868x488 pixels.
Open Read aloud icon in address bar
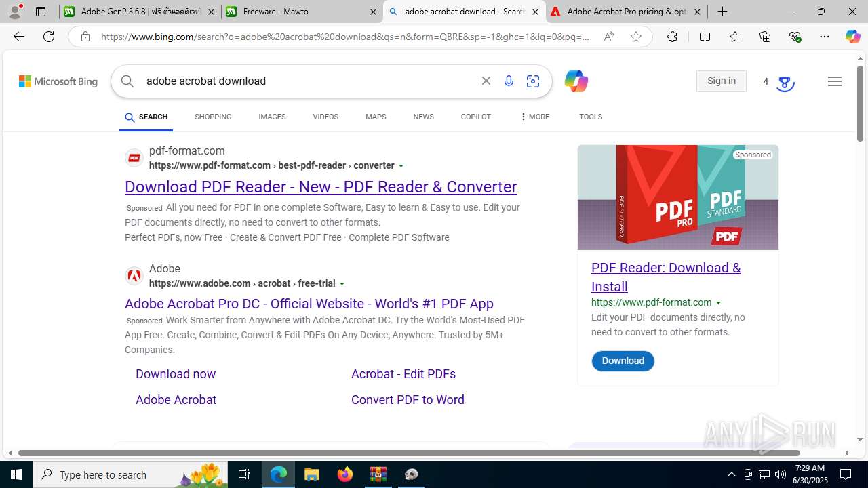coord(609,37)
